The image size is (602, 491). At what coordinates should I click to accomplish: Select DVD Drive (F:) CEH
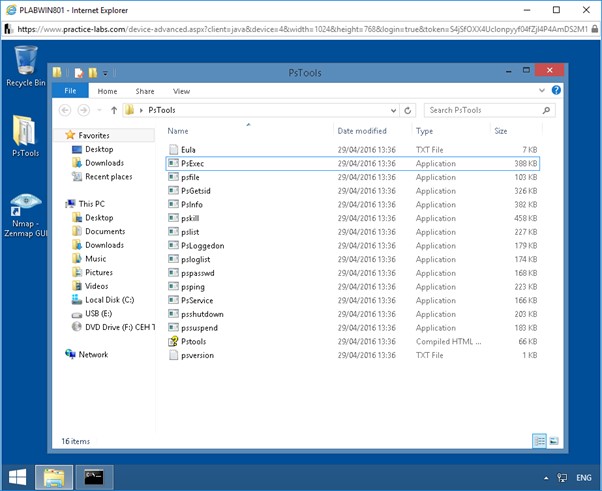(x=120, y=327)
